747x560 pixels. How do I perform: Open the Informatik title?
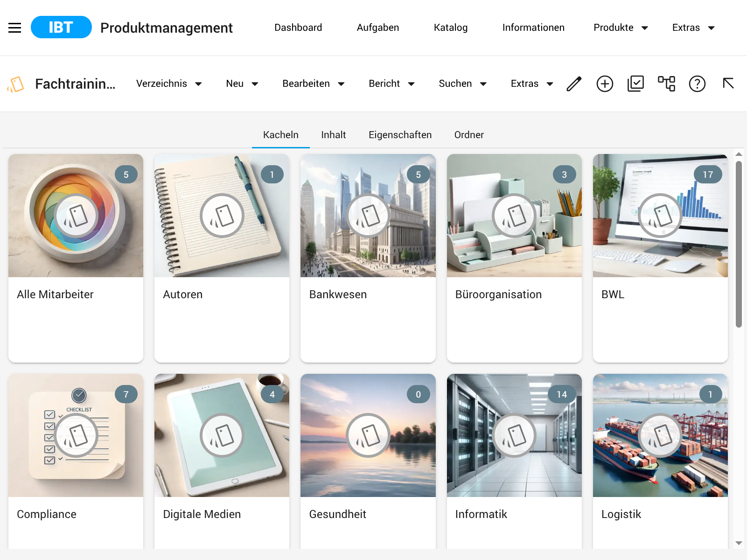pyautogui.click(x=481, y=514)
